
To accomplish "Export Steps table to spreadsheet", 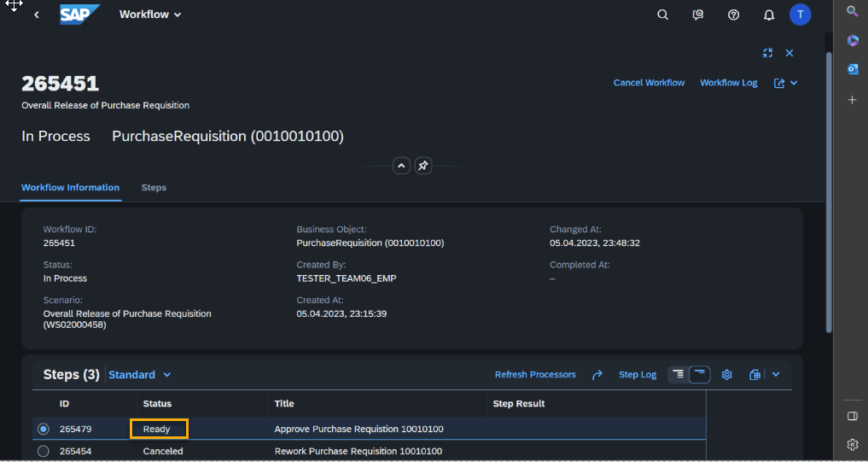I will click(x=755, y=375).
